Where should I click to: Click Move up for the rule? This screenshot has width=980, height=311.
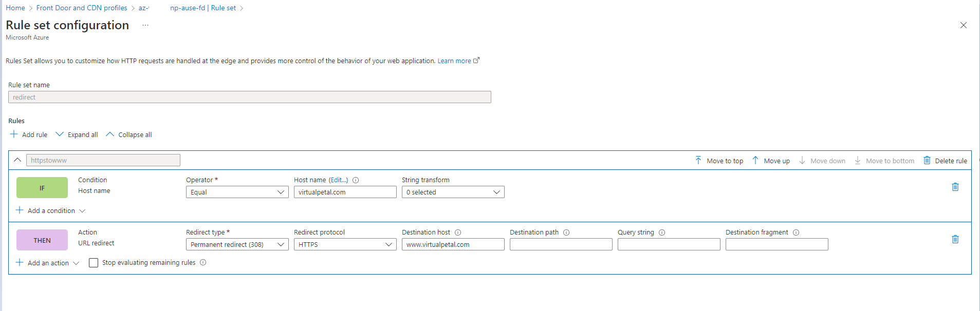point(771,161)
